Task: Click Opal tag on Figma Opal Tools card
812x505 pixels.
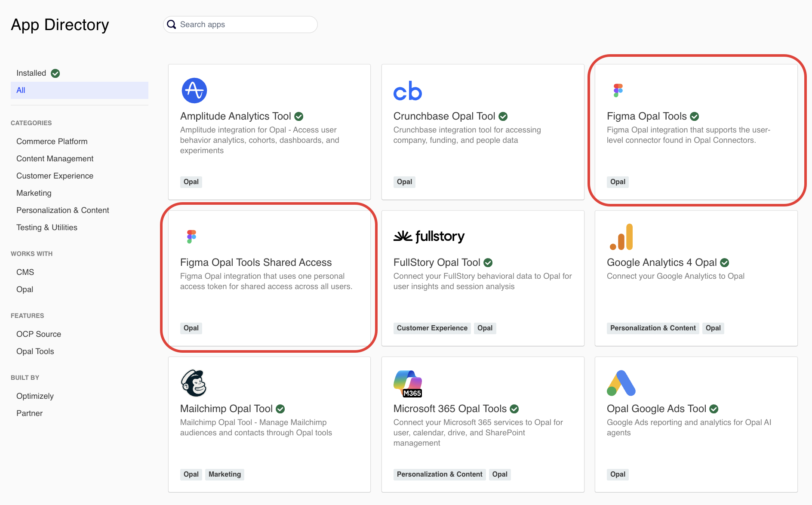Action: tap(618, 182)
